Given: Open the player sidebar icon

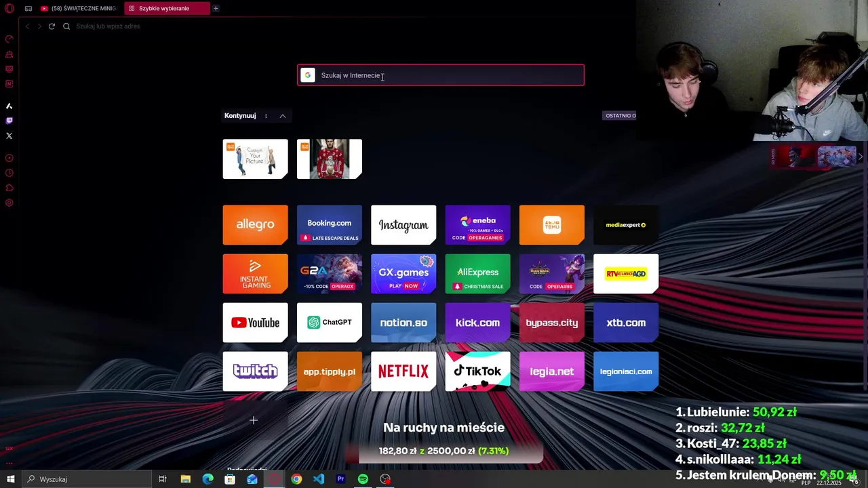Looking at the screenshot, I should point(9,158).
